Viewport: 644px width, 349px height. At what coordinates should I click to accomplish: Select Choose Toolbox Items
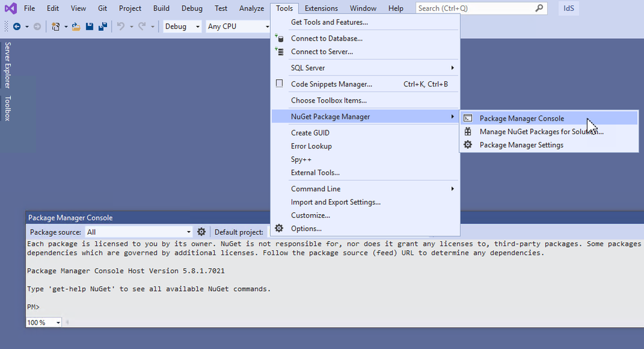365,100
